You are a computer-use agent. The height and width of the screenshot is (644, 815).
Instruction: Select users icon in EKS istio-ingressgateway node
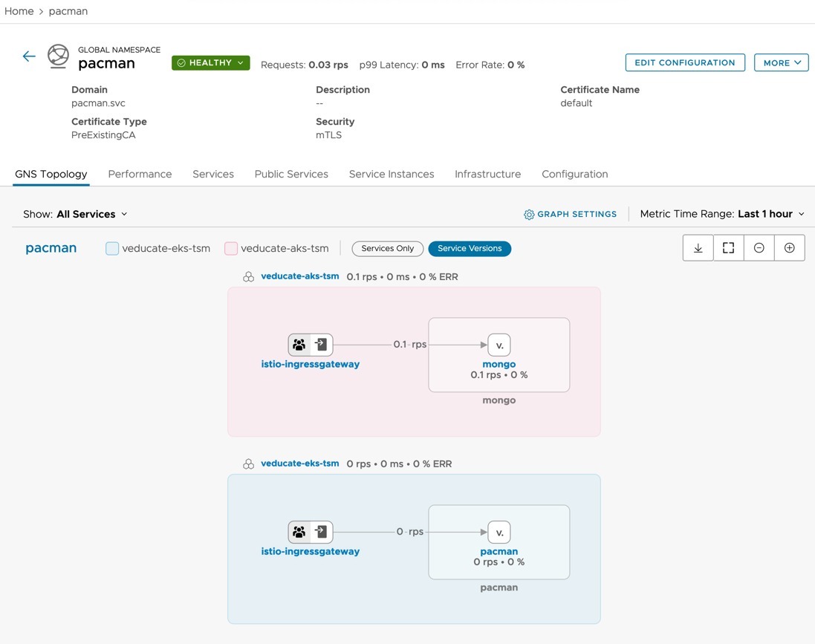click(299, 532)
